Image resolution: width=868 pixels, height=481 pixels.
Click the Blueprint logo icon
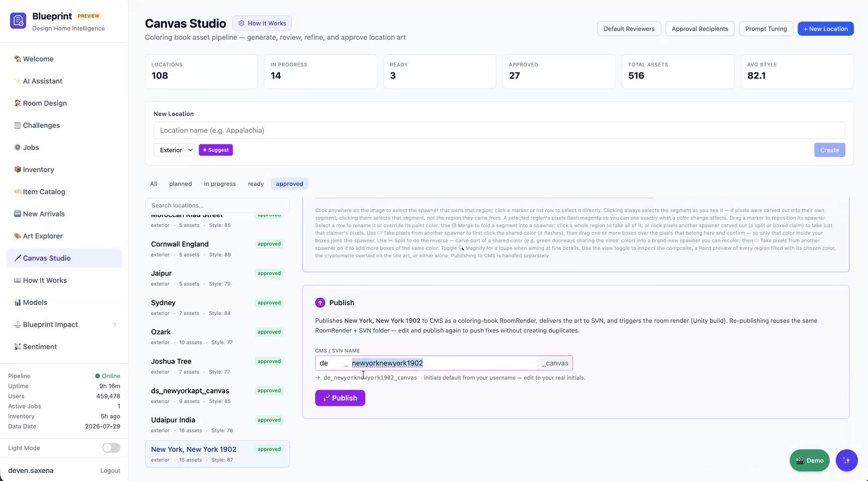pyautogui.click(x=18, y=21)
